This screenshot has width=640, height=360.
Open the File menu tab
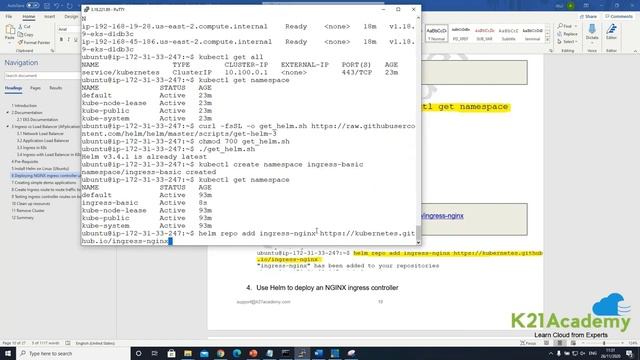point(9,17)
